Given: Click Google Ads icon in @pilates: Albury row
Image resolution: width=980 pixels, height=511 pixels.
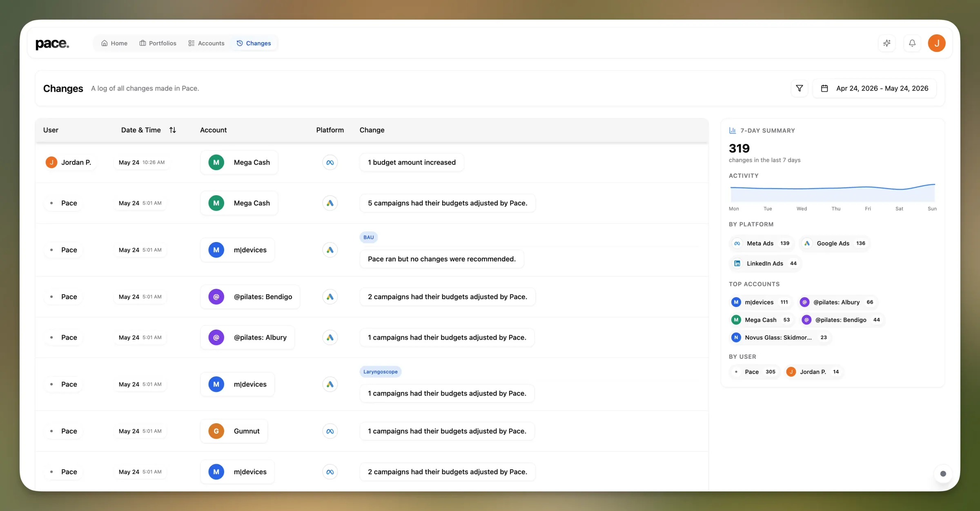Looking at the screenshot, I should pos(330,338).
